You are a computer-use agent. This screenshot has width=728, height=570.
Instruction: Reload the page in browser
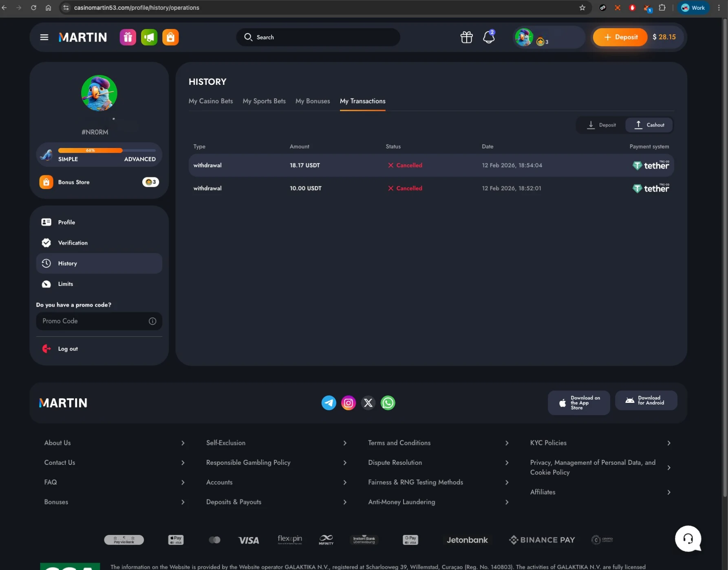click(33, 8)
